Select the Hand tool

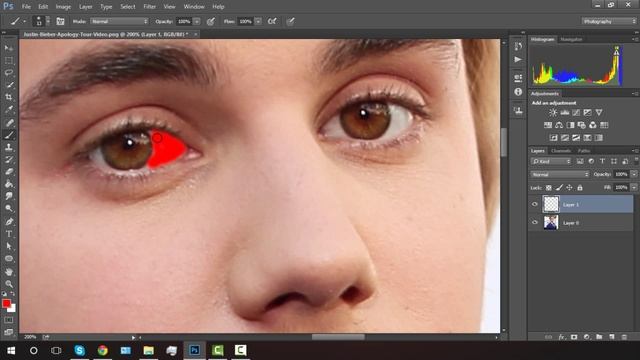[x=9, y=271]
